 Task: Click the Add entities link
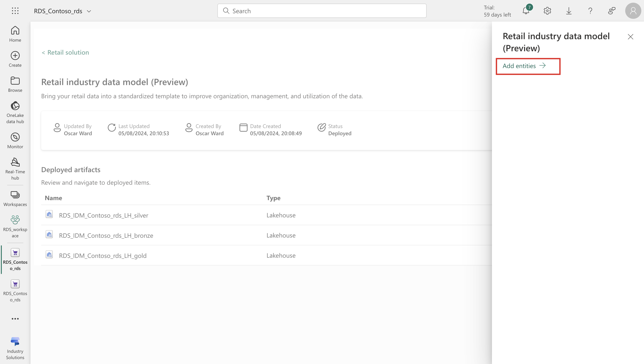pos(524,66)
